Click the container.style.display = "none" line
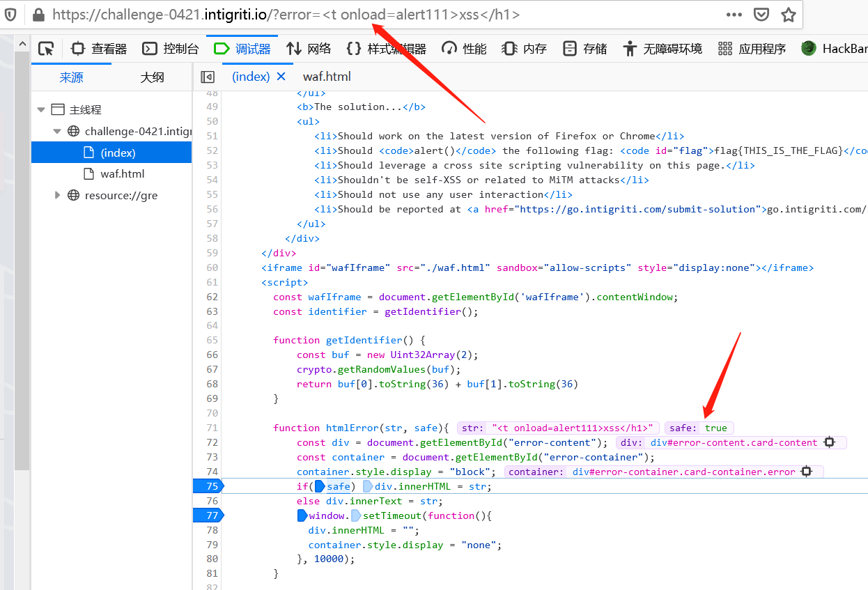Image resolution: width=868 pixels, height=590 pixels. click(x=405, y=545)
